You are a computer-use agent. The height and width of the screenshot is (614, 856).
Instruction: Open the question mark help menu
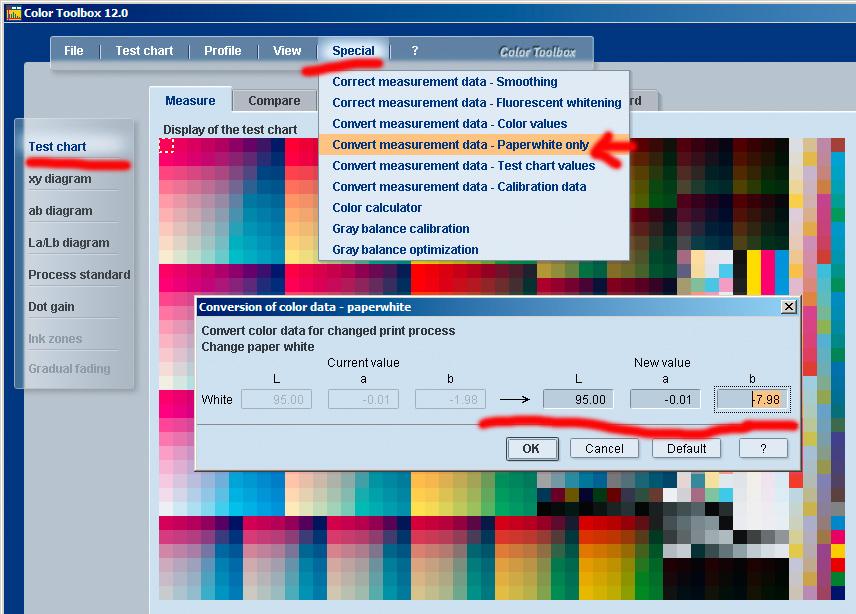tap(415, 51)
